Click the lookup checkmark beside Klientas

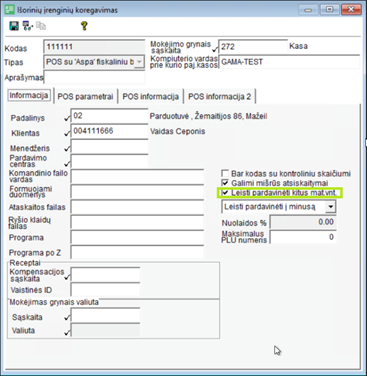click(67, 133)
